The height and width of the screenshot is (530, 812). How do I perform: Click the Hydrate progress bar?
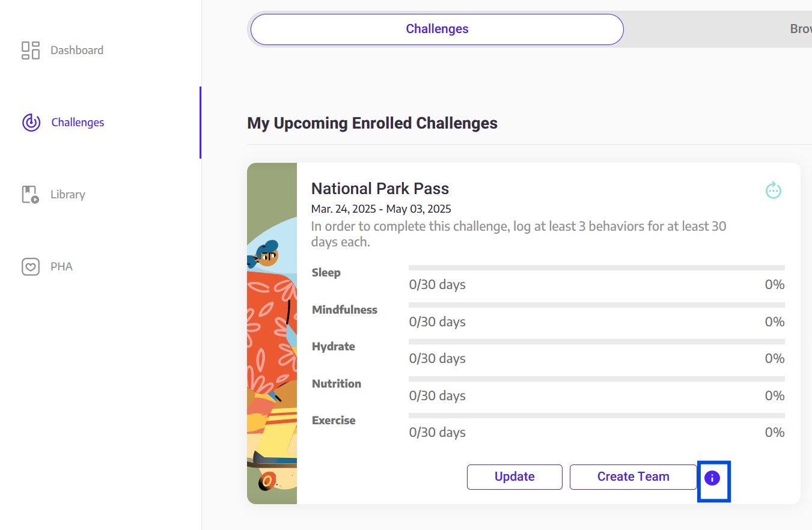597,341
